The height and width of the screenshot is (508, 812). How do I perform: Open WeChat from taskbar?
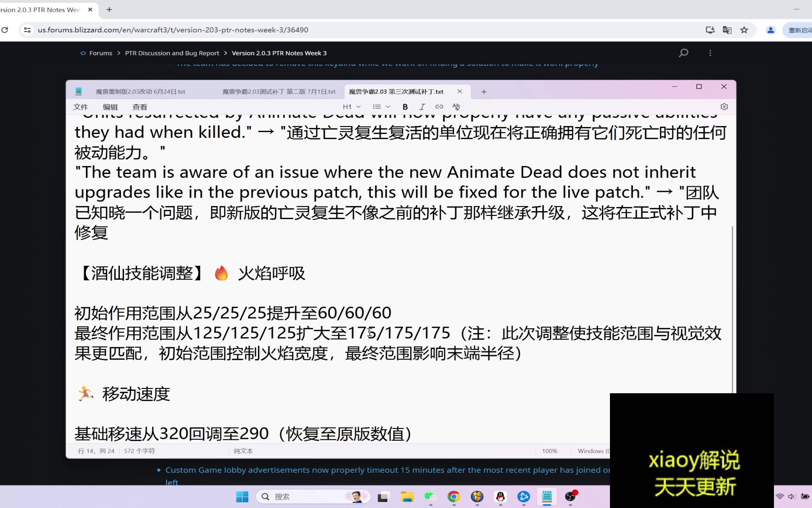(430, 497)
